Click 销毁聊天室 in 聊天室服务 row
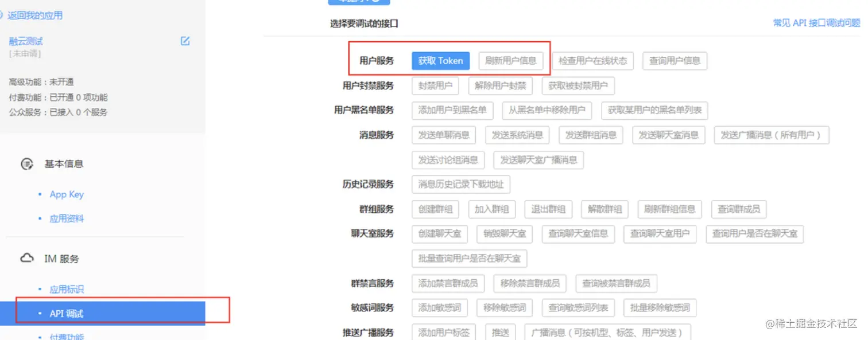The height and width of the screenshot is (340, 868). (505, 234)
